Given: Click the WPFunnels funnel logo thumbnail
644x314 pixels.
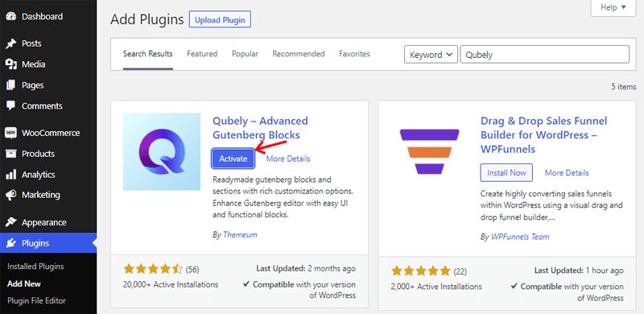Looking at the screenshot, I should point(430,151).
